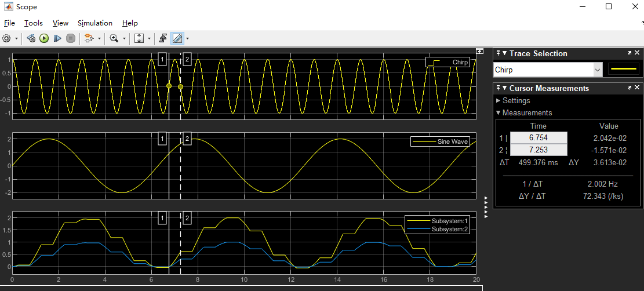644x291 pixels.
Task: Click the Step Back simulation icon
Action: (31, 38)
